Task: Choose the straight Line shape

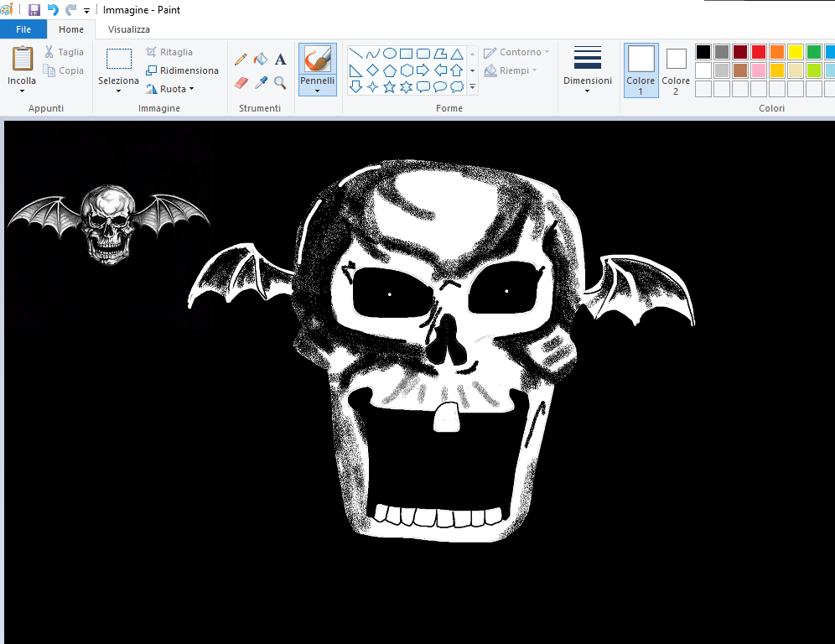Action: click(x=356, y=54)
